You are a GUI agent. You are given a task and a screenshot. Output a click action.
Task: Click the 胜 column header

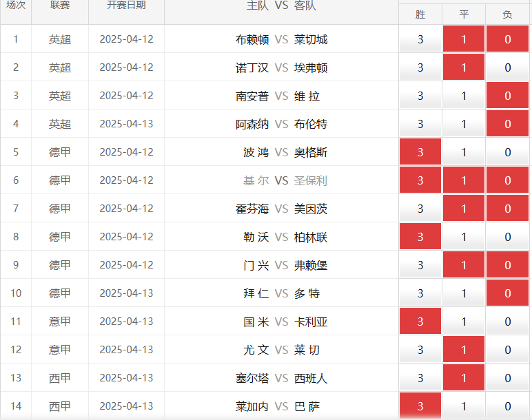click(x=420, y=14)
